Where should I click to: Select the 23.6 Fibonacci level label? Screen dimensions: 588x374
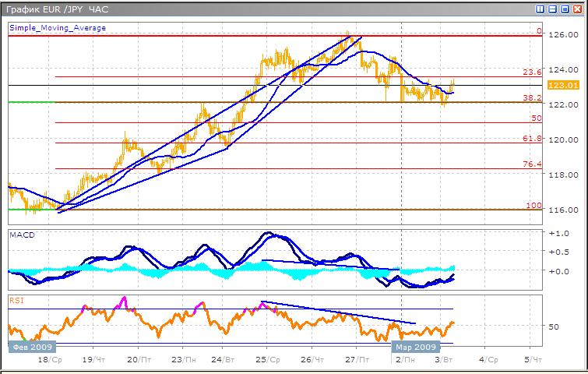point(531,72)
